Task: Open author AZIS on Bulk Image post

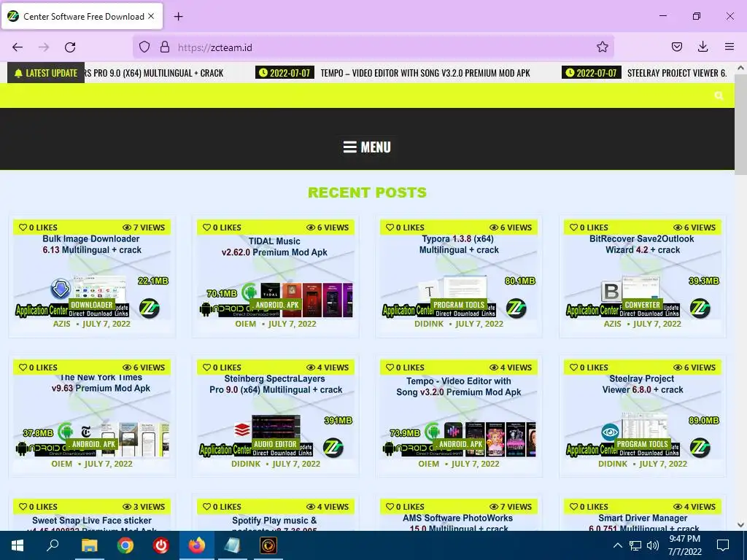Action: [x=61, y=324]
